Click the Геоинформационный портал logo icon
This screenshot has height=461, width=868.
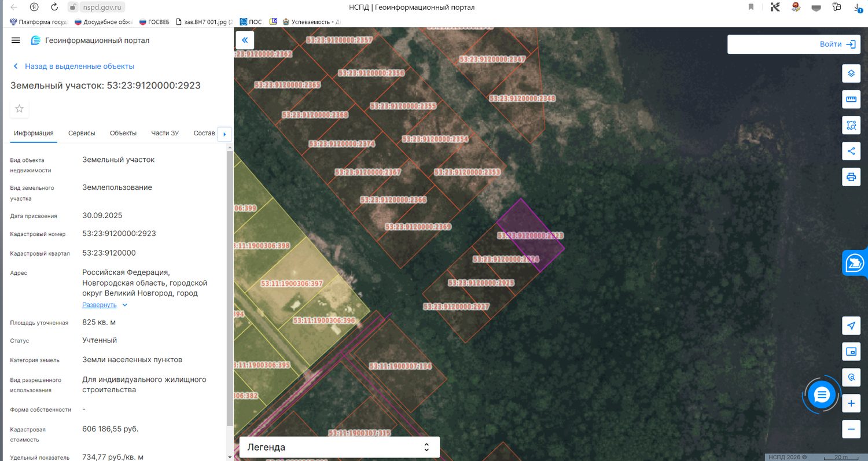(36, 40)
